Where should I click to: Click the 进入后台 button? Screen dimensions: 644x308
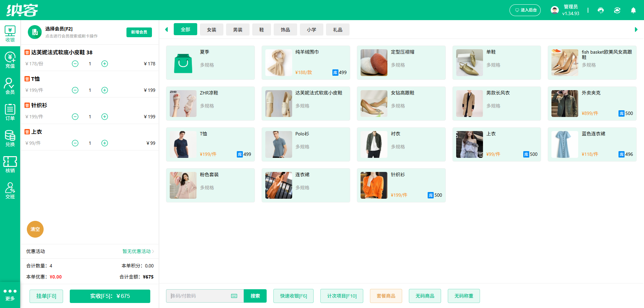tap(525, 10)
